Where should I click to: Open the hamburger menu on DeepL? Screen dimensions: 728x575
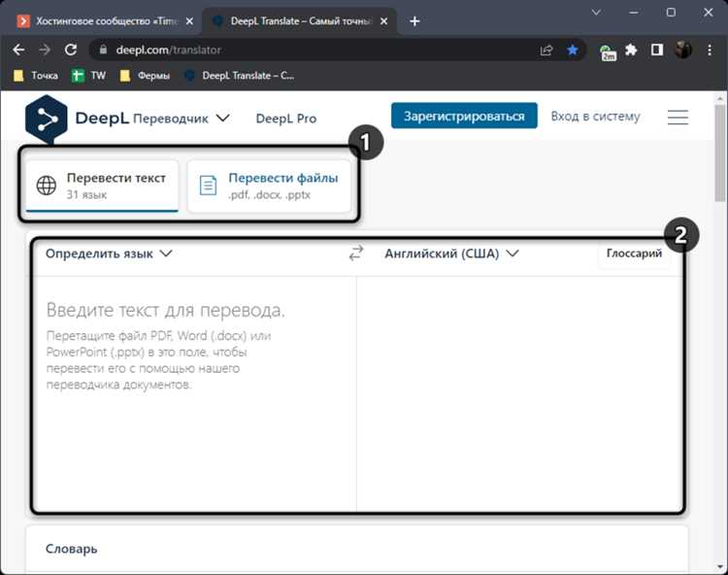pos(678,118)
